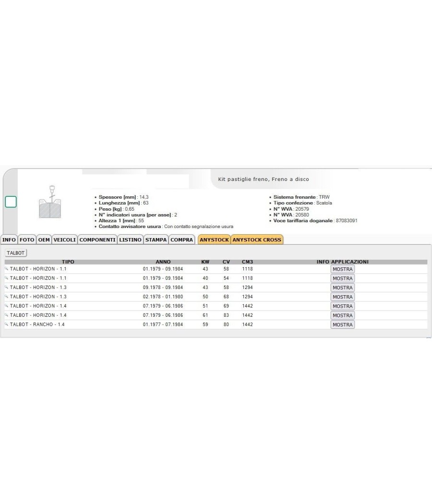The image size is (432, 504).
Task: Click the KW column header
Action: pos(205,262)
